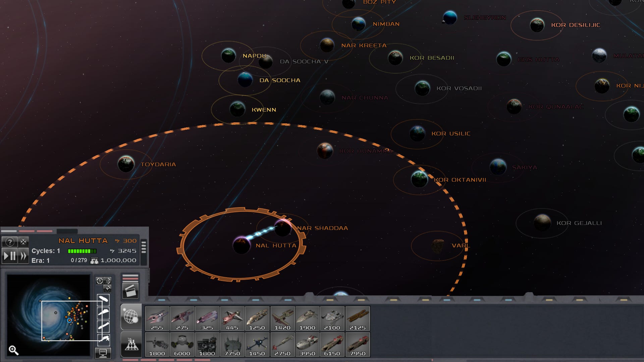The height and width of the screenshot is (362, 644).
Task: Select planet Kor Besadii
Action: 395,58
